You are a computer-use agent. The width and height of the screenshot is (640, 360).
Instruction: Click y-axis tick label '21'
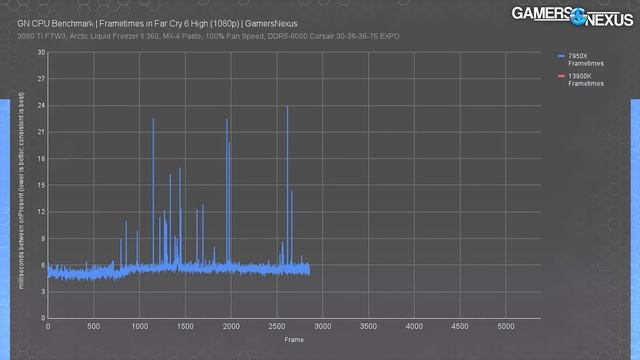click(41, 132)
